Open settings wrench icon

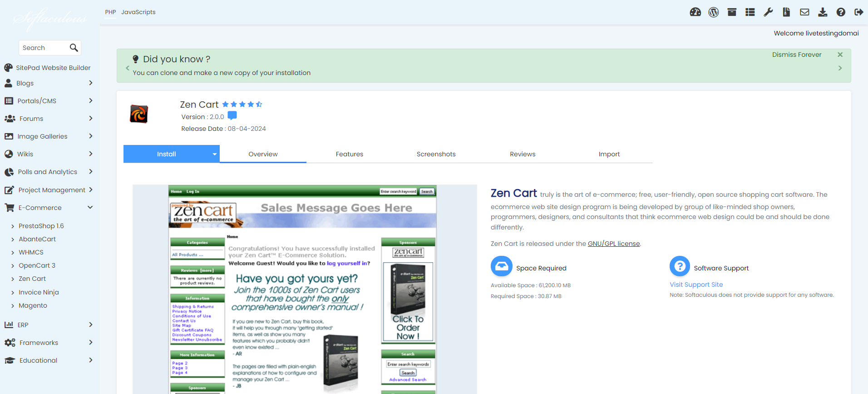[x=768, y=12]
